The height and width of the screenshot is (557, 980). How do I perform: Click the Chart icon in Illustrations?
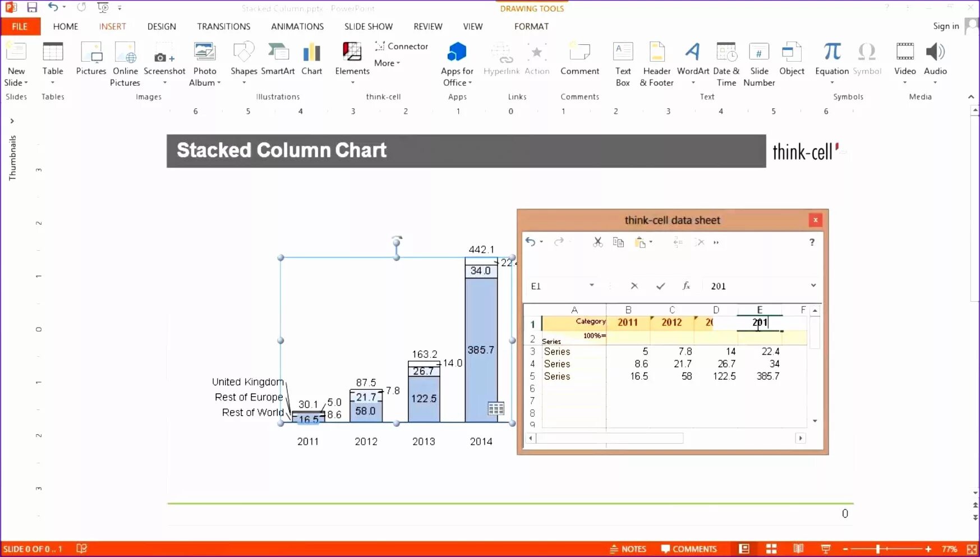[x=311, y=52]
